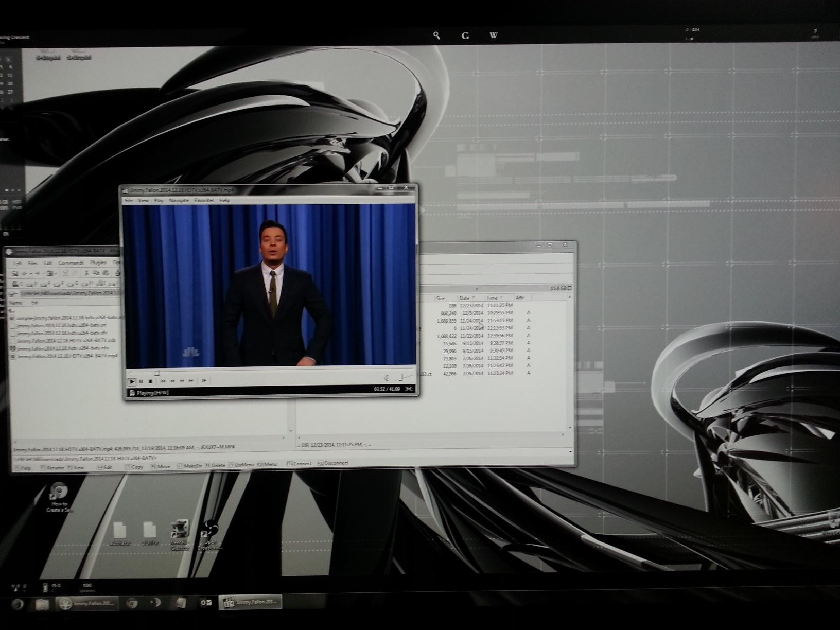
Task: Select drive F in the file manager drive bar
Action: click(60, 284)
